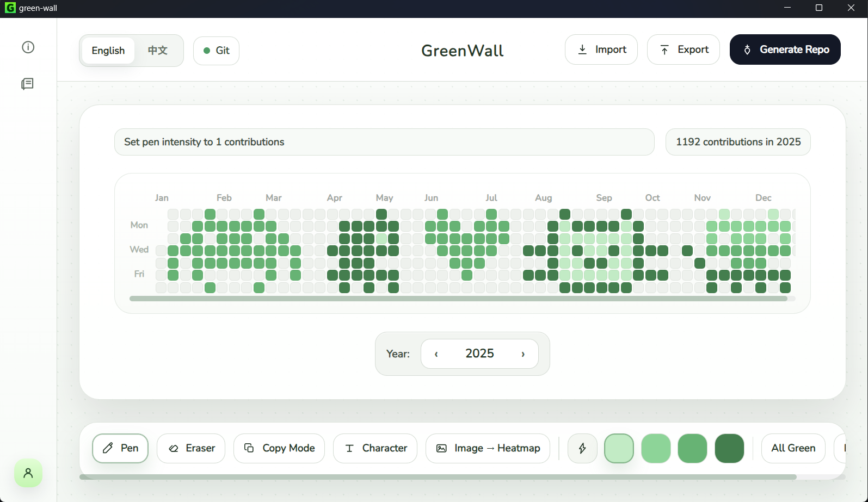The width and height of the screenshot is (868, 502).
Task: Click the 2025 year value
Action: tap(479, 354)
